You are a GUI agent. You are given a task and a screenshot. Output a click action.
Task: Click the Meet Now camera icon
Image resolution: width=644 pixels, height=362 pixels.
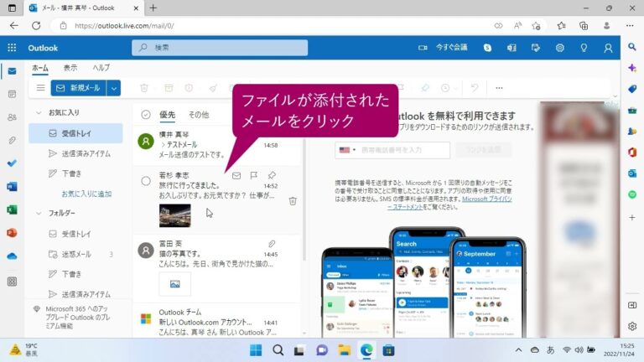click(x=423, y=48)
